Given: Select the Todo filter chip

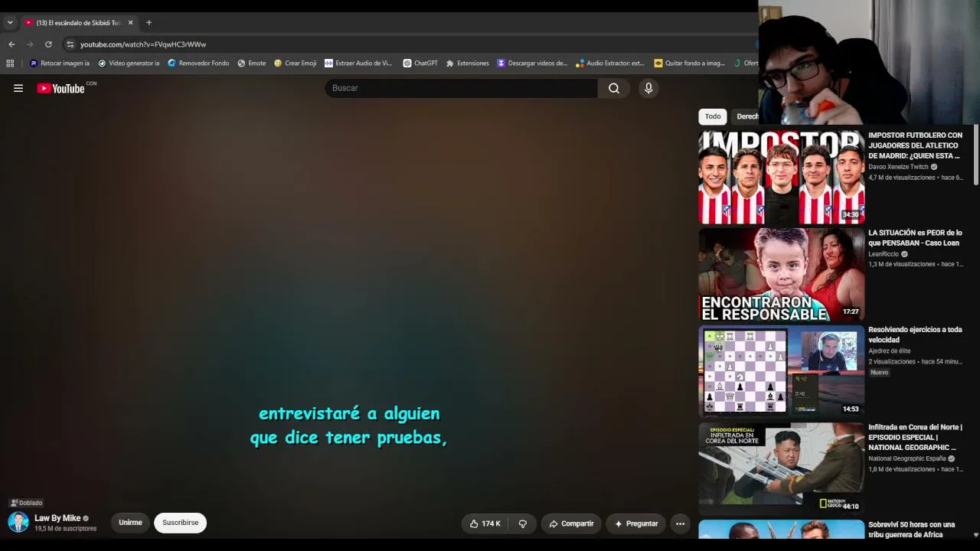Looking at the screenshot, I should point(713,116).
